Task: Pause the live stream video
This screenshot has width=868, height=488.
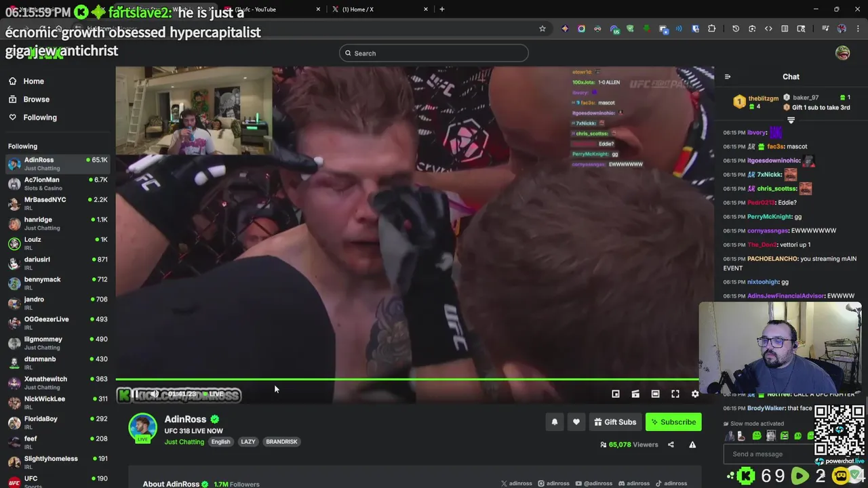Action: pyautogui.click(x=135, y=394)
